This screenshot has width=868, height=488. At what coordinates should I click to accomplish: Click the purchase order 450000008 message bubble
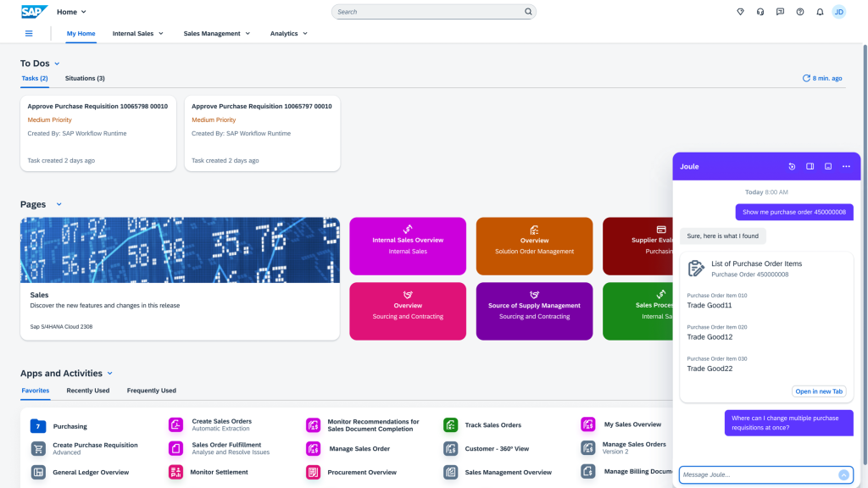click(793, 212)
